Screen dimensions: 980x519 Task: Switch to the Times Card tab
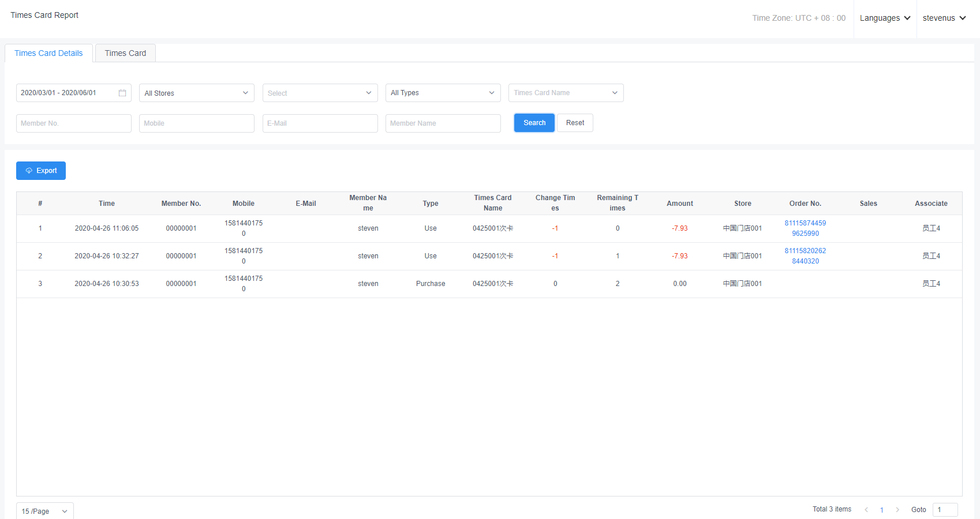(x=125, y=53)
